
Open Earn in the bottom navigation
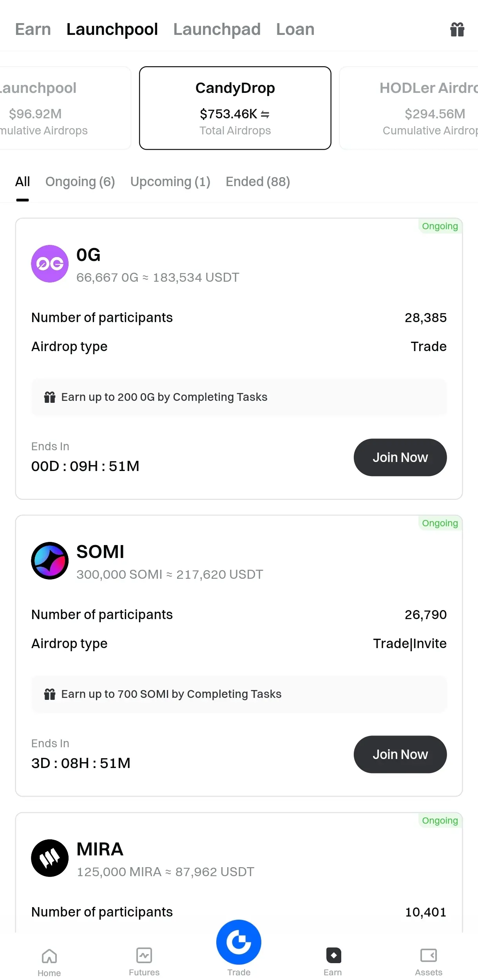333,962
